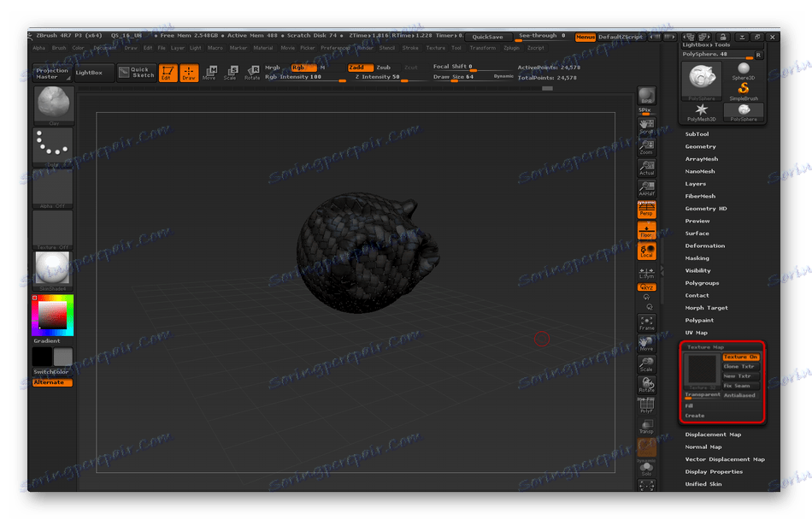Viewport: 812px width, 520px height.
Task: Click the Zoom navigation icon
Action: [647, 146]
